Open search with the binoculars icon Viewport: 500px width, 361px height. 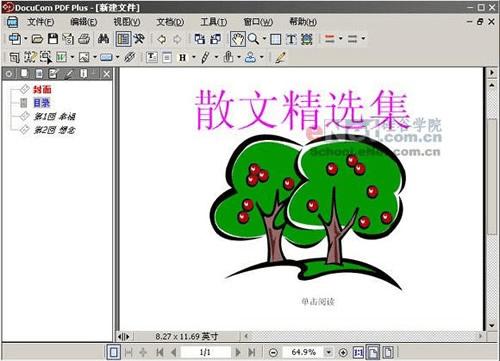103,39
